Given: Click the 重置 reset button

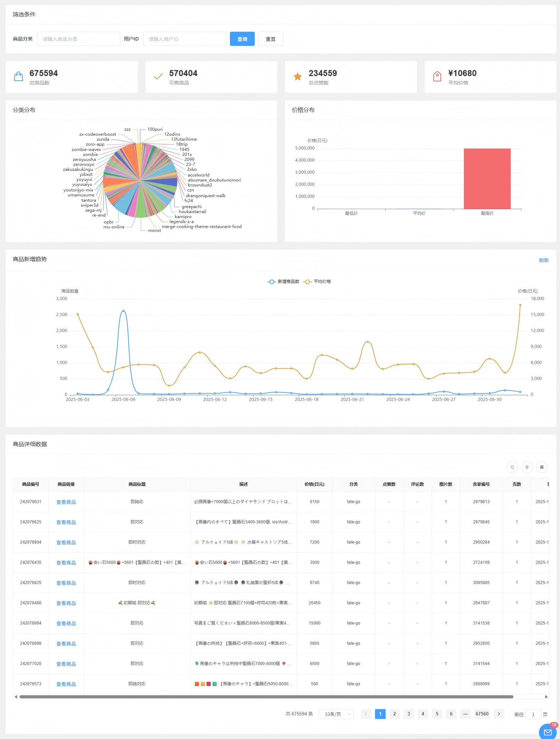Looking at the screenshot, I should click(270, 39).
